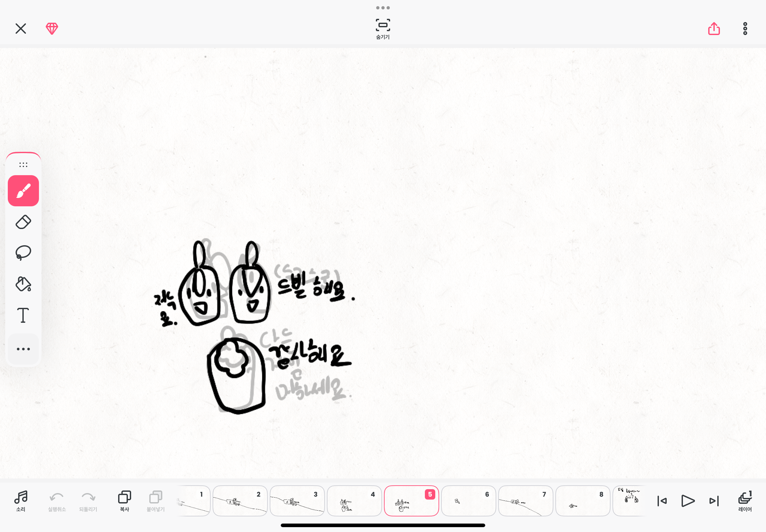
Task: Click the undo (실행취소) button
Action: pyautogui.click(x=57, y=500)
